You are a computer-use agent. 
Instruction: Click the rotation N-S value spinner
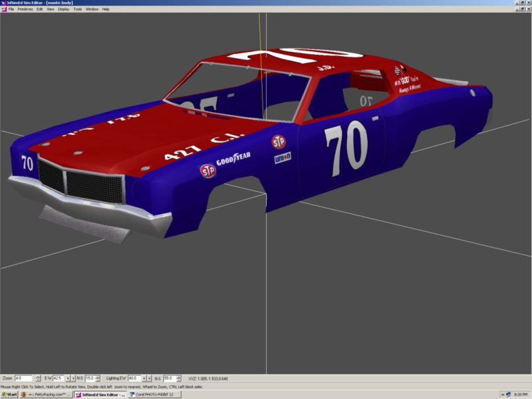(98, 378)
